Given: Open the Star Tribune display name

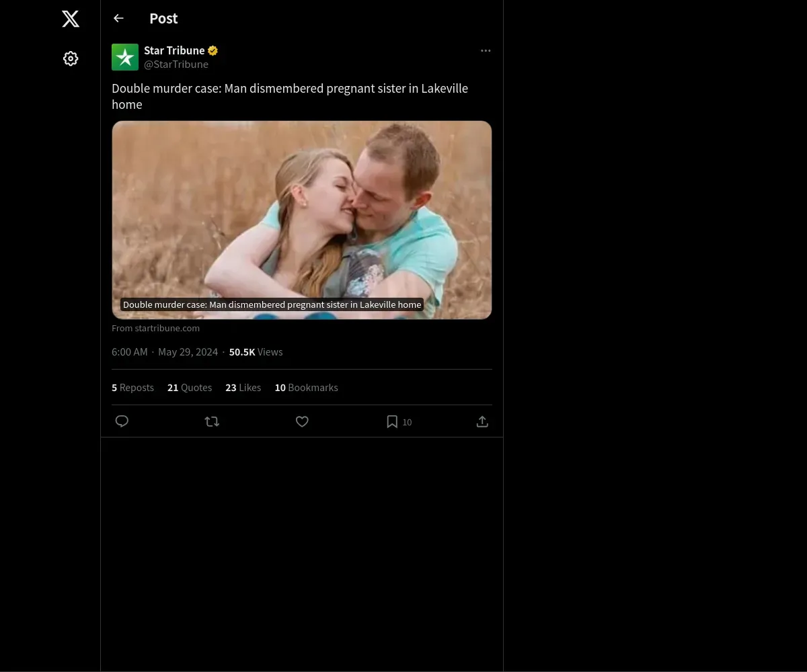Looking at the screenshot, I should tap(174, 50).
